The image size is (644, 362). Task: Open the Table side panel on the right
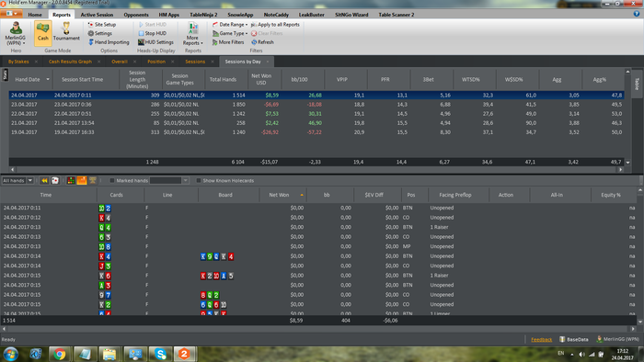click(637, 84)
